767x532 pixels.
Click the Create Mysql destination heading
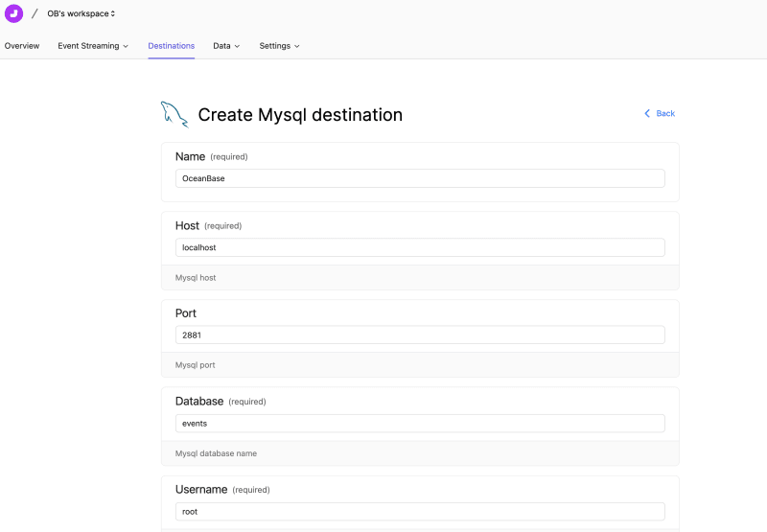pos(300,115)
